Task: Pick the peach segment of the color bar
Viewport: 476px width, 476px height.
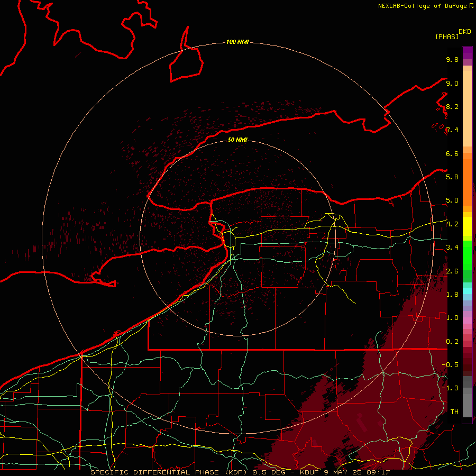Action: point(467,108)
